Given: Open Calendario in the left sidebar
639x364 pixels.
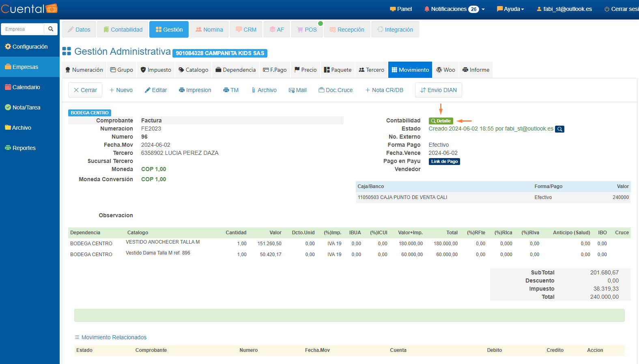Looking at the screenshot, I should coord(26,87).
